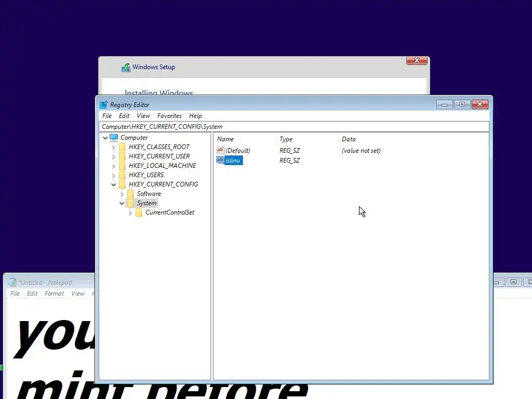Click REG_SZ type of islinu row
This screenshot has width=532, height=399.
pyautogui.click(x=289, y=160)
